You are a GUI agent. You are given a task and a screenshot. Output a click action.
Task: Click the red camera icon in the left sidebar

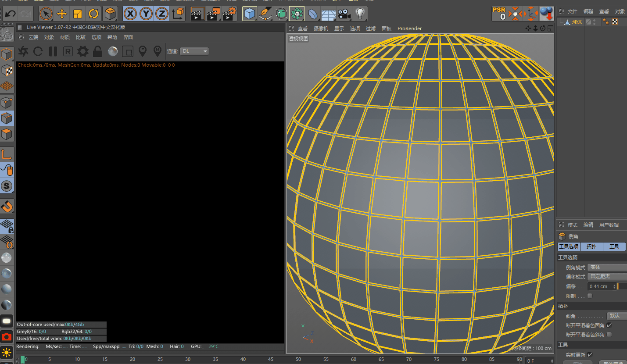click(x=7, y=337)
